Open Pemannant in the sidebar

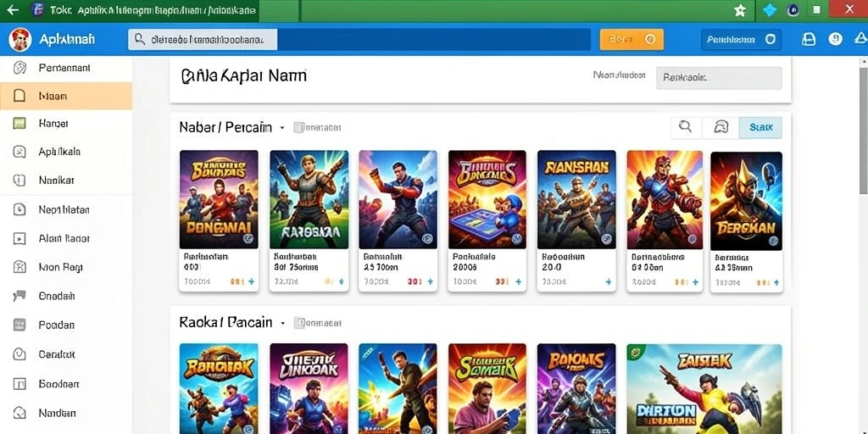click(64, 68)
